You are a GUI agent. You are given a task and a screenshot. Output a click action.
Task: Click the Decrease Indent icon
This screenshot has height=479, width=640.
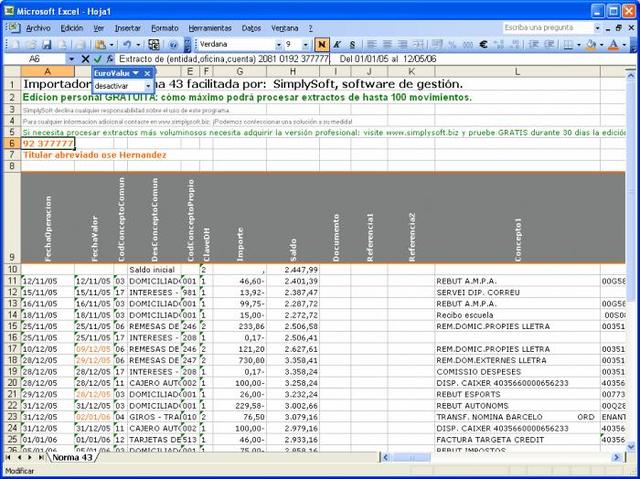click(534, 44)
